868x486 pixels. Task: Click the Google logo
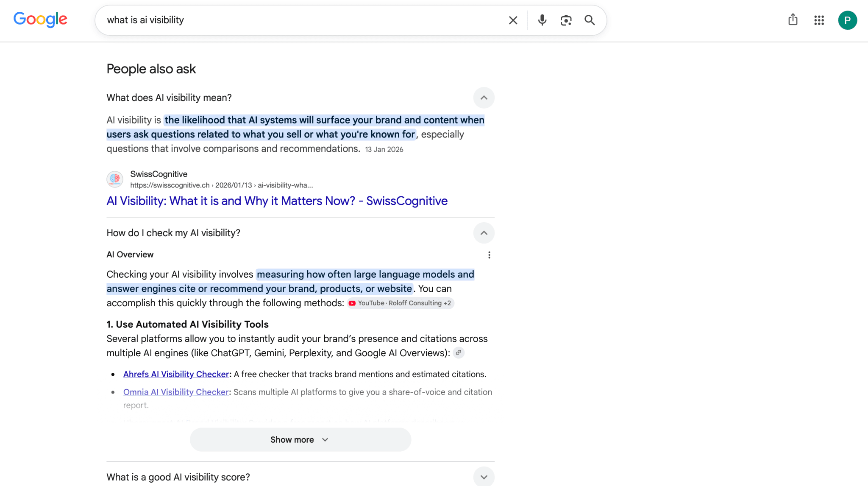40,20
